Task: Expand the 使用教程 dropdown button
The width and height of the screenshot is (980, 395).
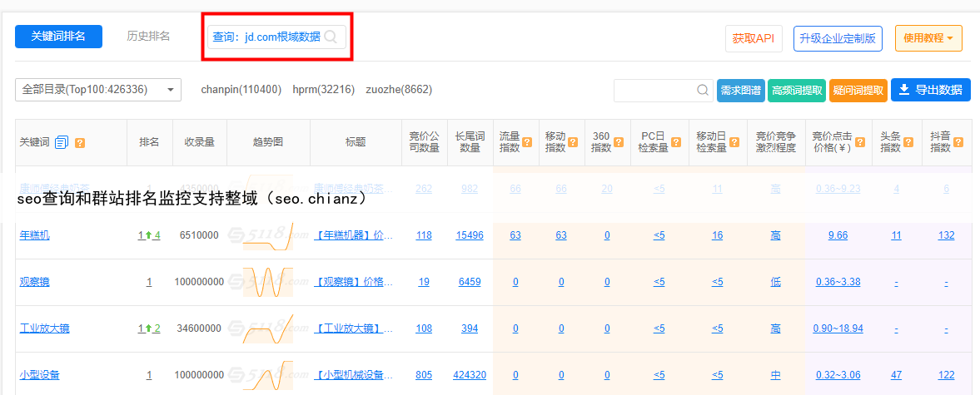Action: pyautogui.click(x=928, y=38)
